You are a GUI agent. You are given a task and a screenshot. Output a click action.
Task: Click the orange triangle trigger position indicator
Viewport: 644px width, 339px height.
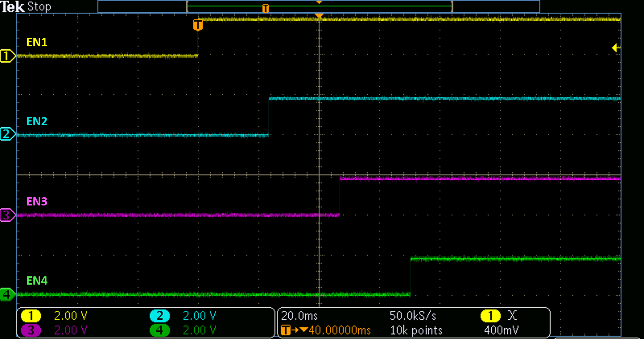coord(319,15)
